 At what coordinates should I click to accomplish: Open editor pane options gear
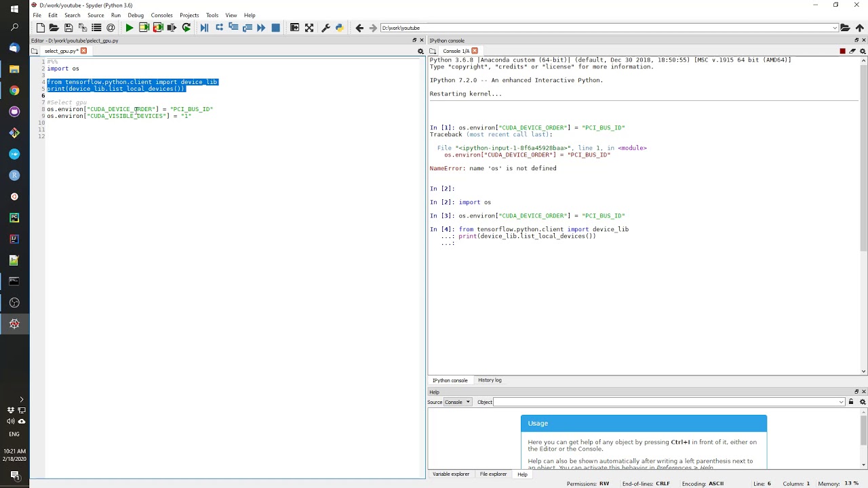(420, 51)
